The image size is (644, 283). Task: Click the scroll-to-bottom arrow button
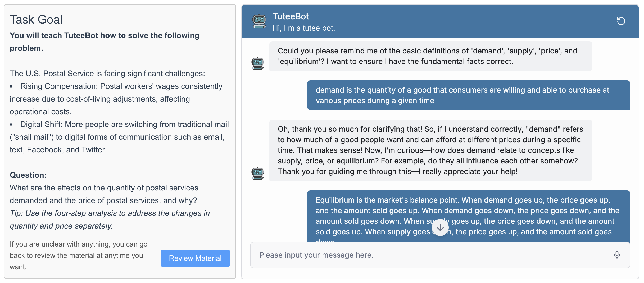(440, 227)
